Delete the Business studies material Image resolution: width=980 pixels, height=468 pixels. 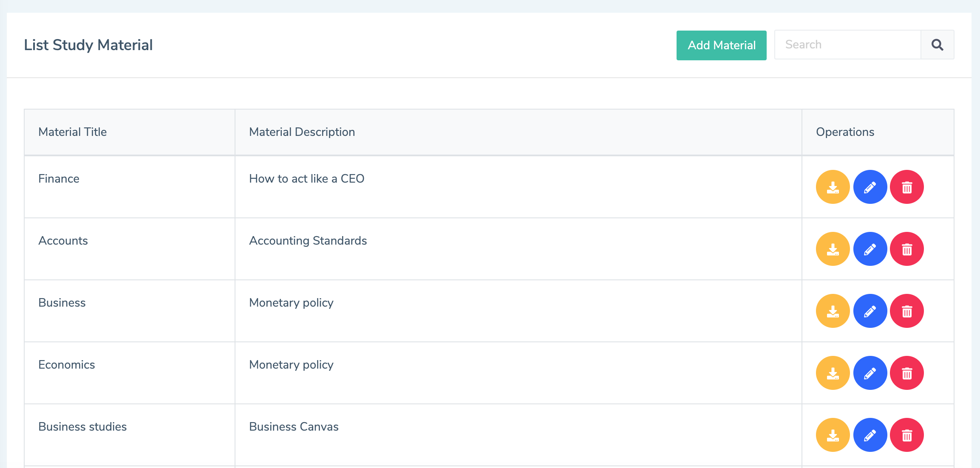coord(907,435)
